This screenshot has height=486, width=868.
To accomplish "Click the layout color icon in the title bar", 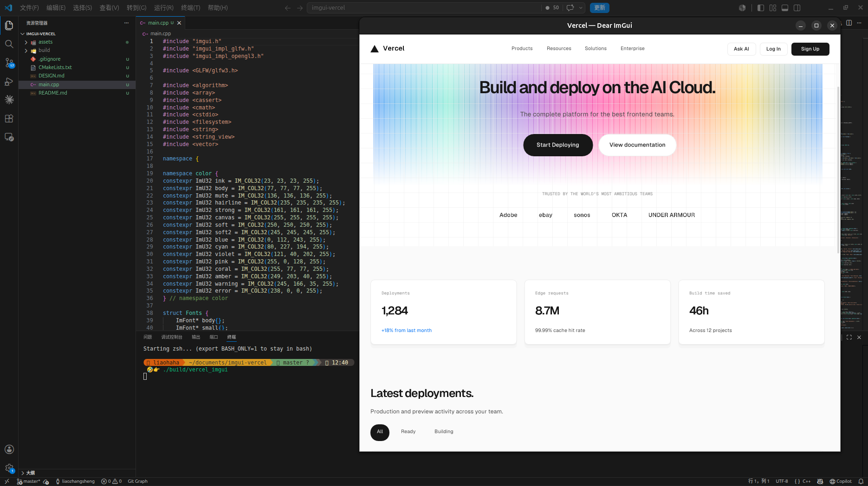I will (x=742, y=8).
